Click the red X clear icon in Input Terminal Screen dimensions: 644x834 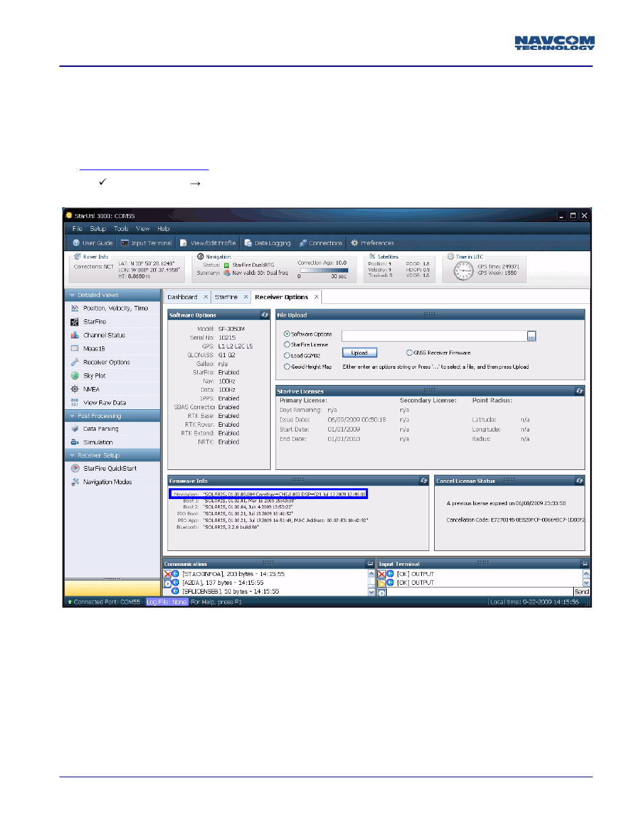pyautogui.click(x=381, y=574)
